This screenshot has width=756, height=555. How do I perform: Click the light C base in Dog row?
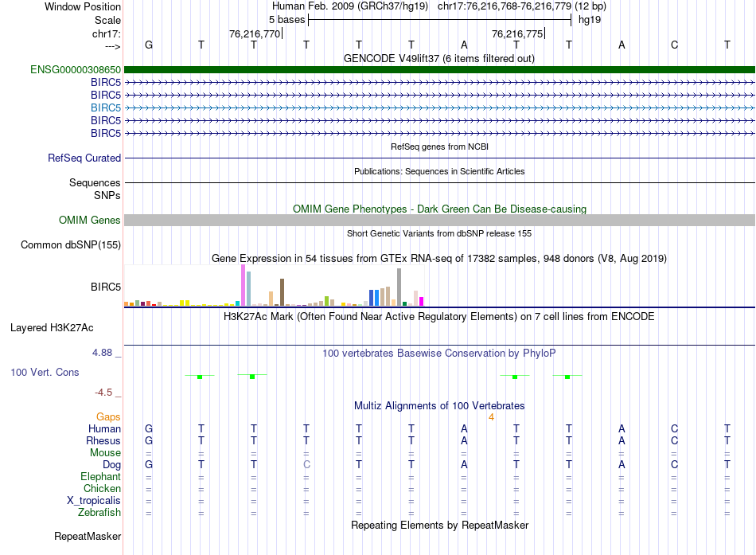306,464
